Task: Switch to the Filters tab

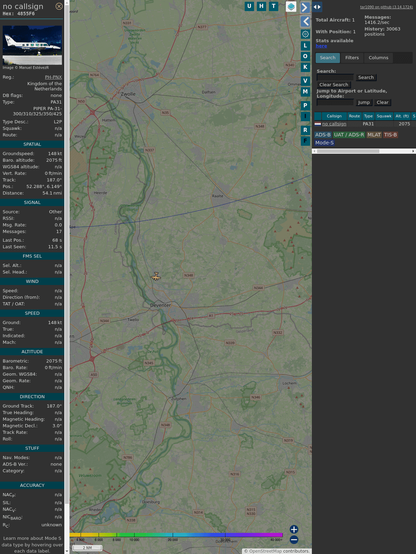Action: tap(352, 58)
